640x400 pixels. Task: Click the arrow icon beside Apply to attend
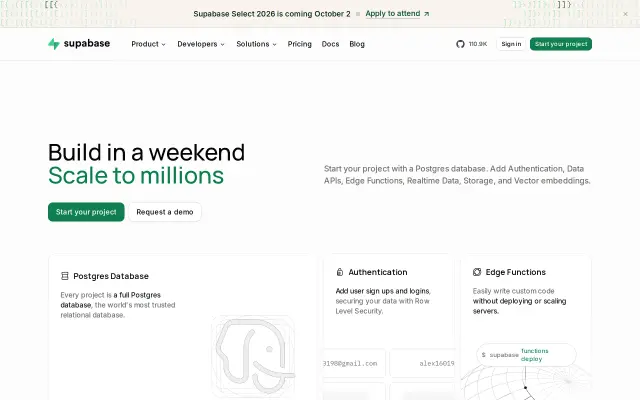[x=427, y=14]
